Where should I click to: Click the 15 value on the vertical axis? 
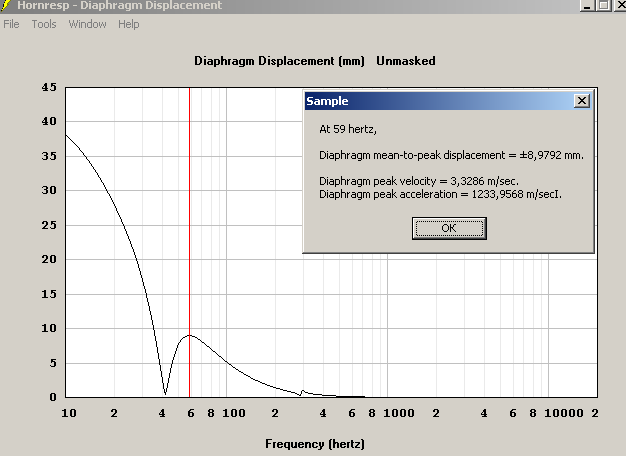click(49, 294)
